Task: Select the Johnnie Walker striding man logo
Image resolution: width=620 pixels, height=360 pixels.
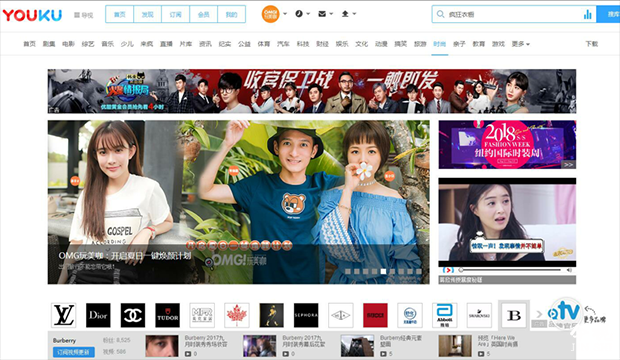Action: click(271, 315)
